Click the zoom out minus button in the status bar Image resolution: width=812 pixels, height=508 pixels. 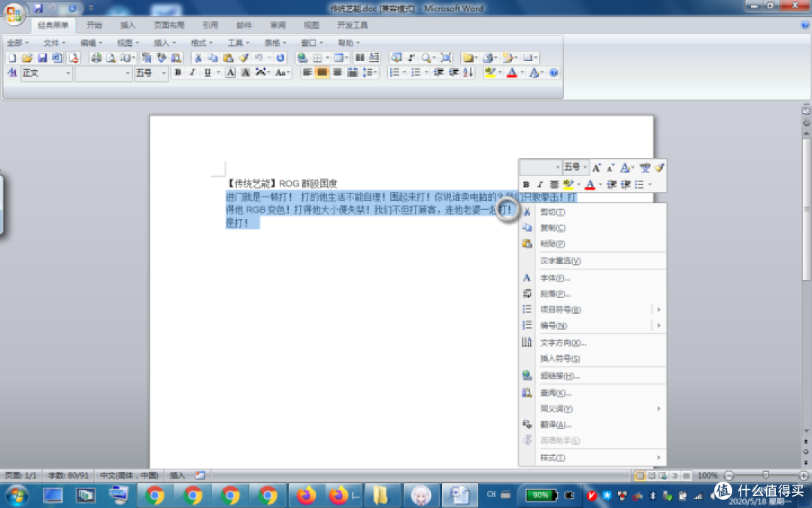(x=729, y=476)
